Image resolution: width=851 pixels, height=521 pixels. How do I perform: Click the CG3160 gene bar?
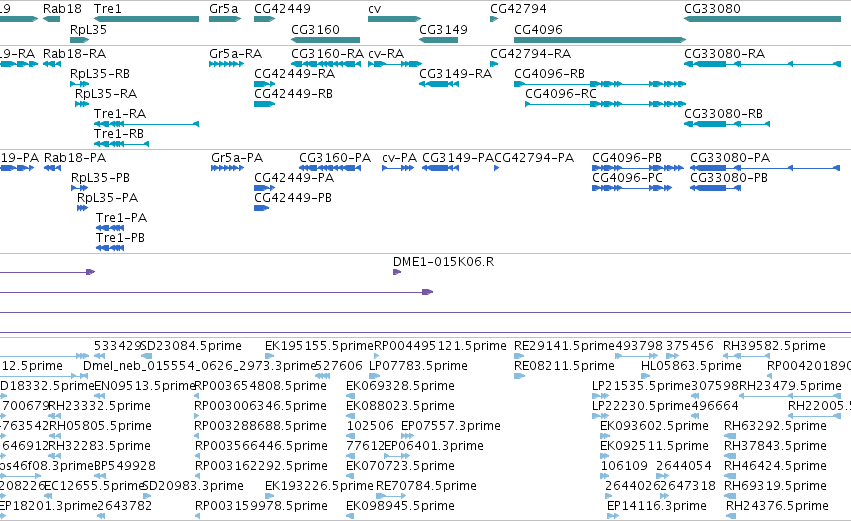point(326,40)
